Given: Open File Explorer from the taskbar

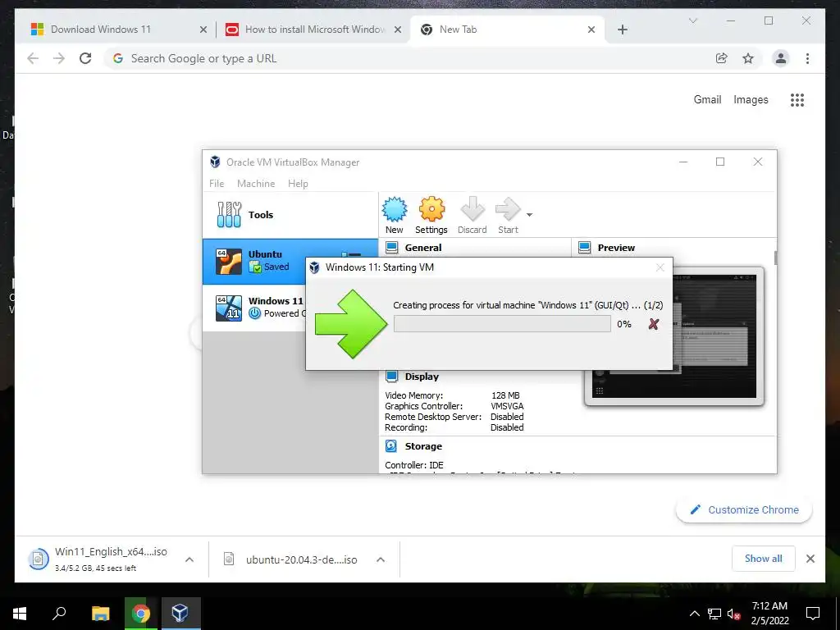Looking at the screenshot, I should point(100,614).
